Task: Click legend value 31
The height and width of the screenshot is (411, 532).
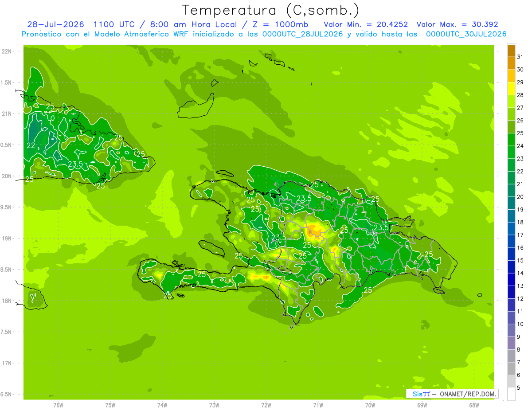Action: coord(520,57)
